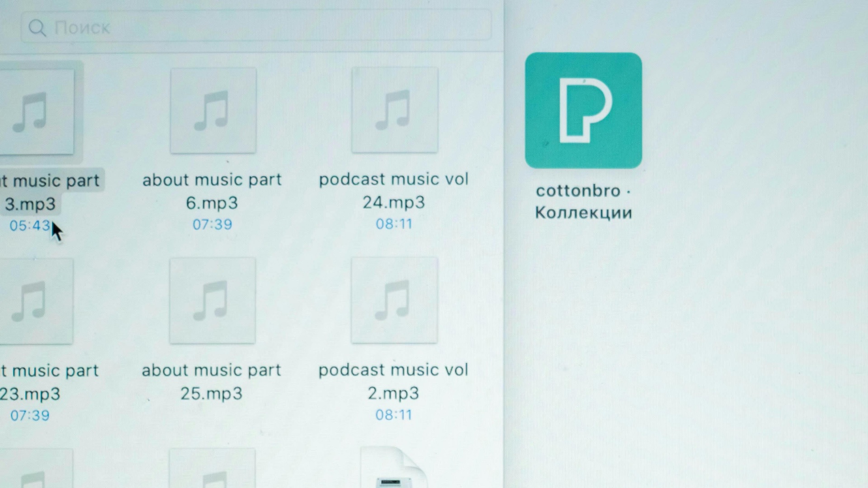Screen dimensions: 868x488
Task: Open the cottonbro Коллекции Pexels icon
Action: point(583,111)
